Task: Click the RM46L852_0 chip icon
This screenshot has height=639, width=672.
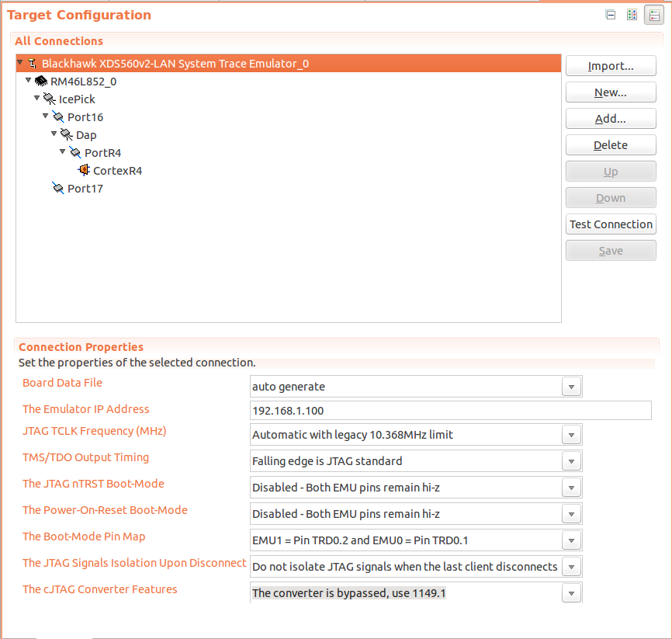Action: coord(41,81)
